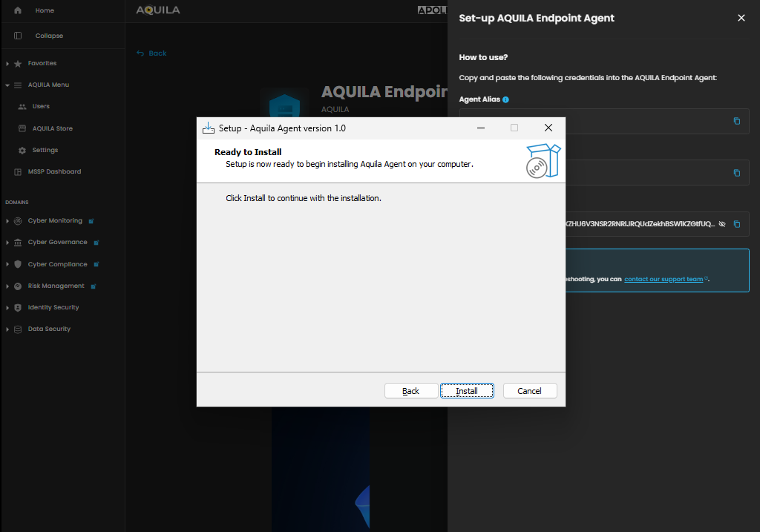The image size is (760, 532).
Task: Close the Set-up AQUILA Endpoint Agent panel
Action: [x=741, y=18]
